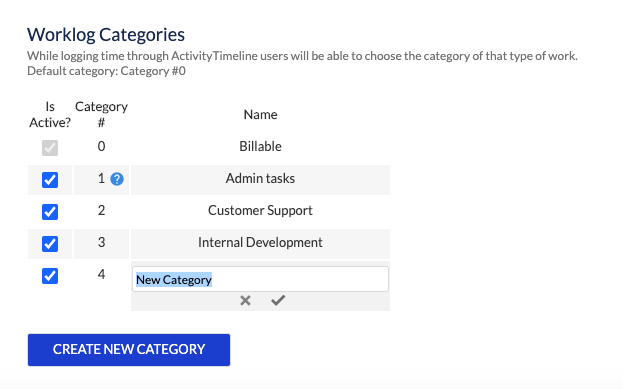Click inside the New Category name input field
Image resolution: width=623 pixels, height=389 pixels.
click(260, 279)
